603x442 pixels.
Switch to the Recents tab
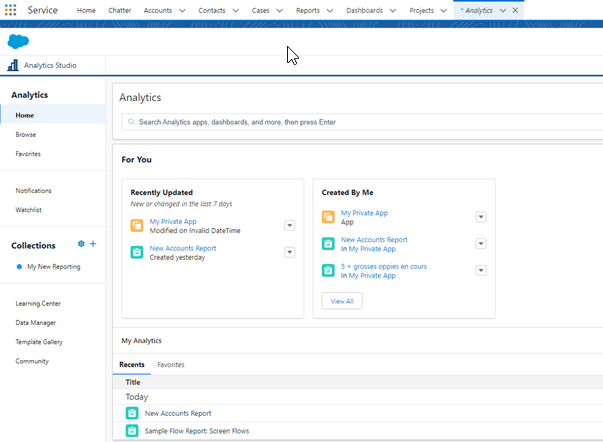132,365
